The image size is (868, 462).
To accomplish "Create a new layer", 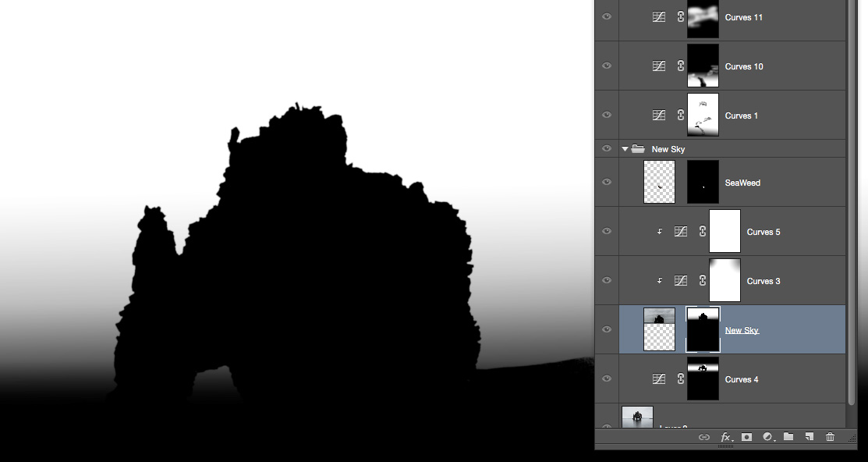I will [x=810, y=437].
